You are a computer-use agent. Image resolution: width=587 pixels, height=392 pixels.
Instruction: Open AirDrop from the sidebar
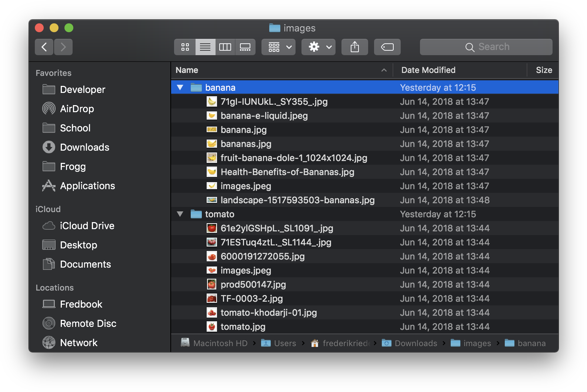pyautogui.click(x=77, y=109)
